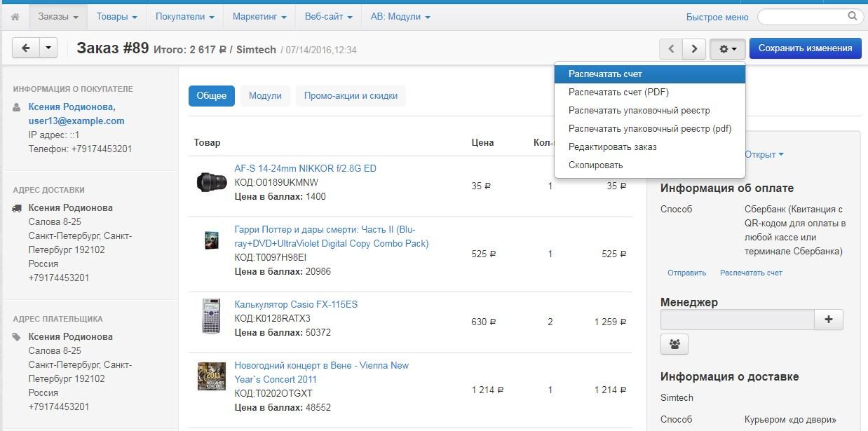Open the Покупатели menu
The width and height of the screenshot is (868, 431).
coord(184,16)
